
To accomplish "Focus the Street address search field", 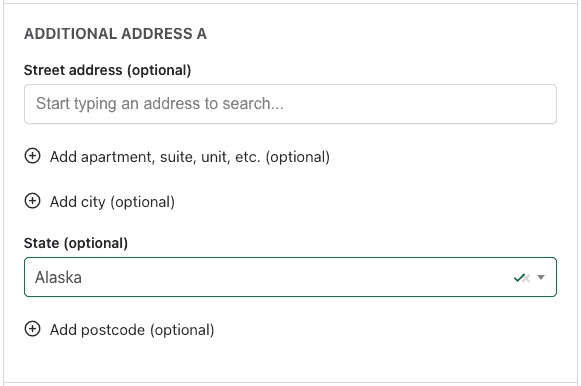I will [290, 104].
